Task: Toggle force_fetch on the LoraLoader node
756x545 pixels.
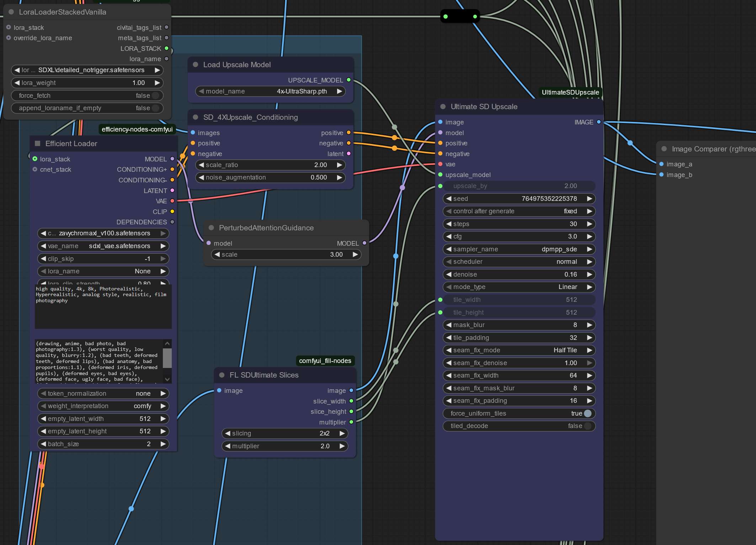Action: point(155,95)
